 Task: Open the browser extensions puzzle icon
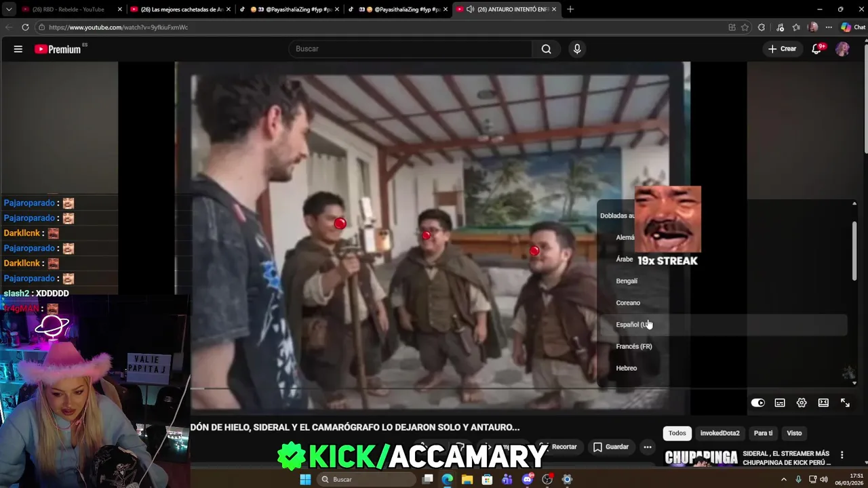762,27
